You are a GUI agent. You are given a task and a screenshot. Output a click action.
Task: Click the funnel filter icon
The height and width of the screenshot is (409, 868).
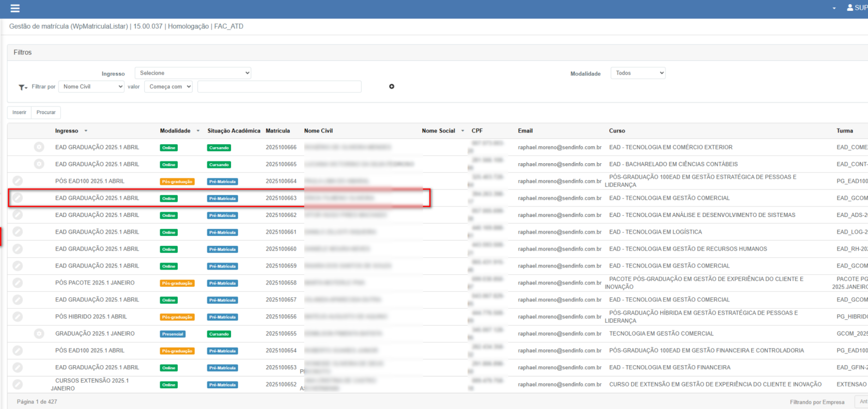(23, 87)
